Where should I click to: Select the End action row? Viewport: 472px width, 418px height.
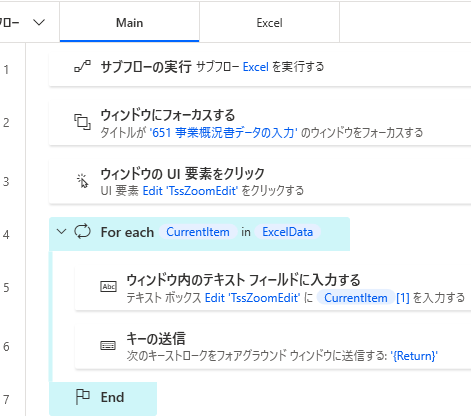(103, 398)
